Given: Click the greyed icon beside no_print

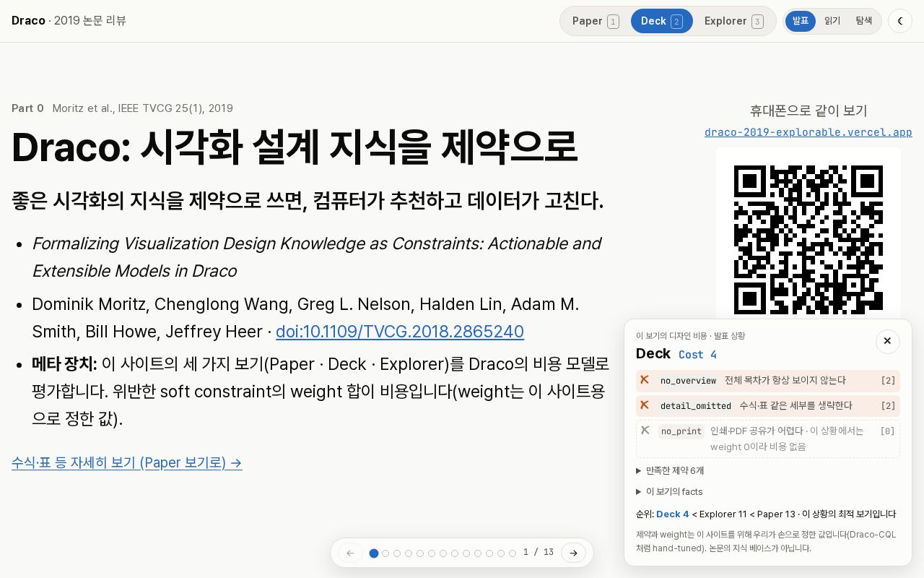Looking at the screenshot, I should [645, 431].
